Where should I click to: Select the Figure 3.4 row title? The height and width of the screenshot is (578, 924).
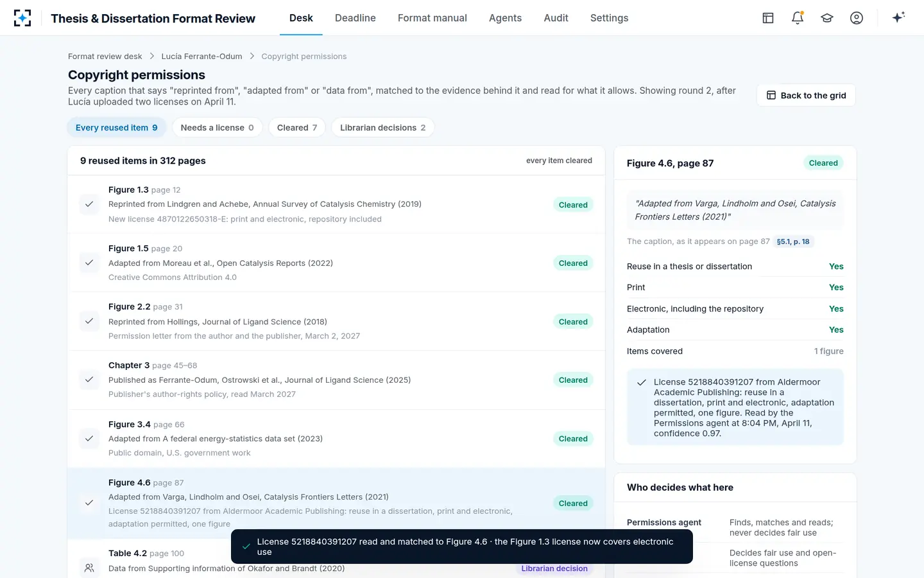[x=130, y=424]
